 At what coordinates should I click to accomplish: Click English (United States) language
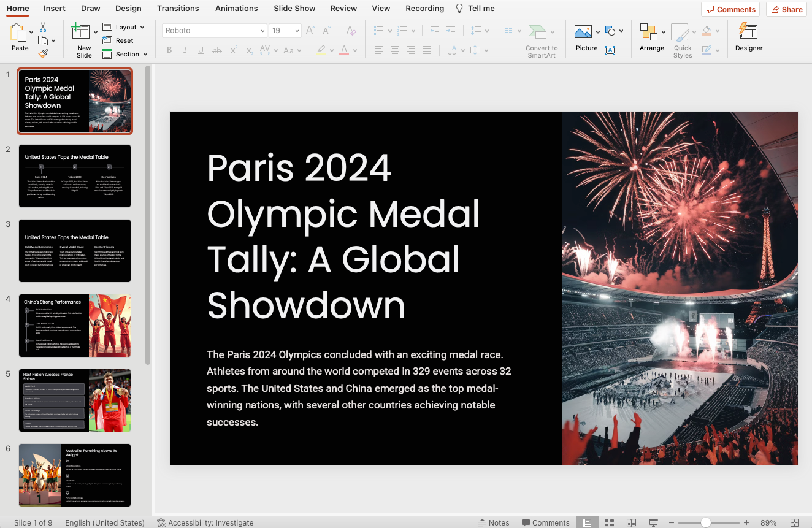tap(105, 522)
